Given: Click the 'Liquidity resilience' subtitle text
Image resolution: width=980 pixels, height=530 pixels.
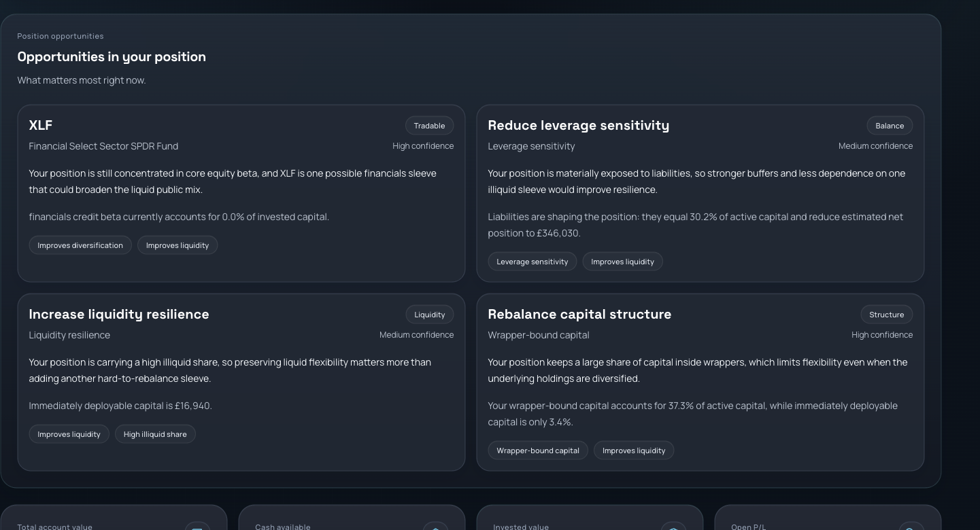Looking at the screenshot, I should [69, 335].
